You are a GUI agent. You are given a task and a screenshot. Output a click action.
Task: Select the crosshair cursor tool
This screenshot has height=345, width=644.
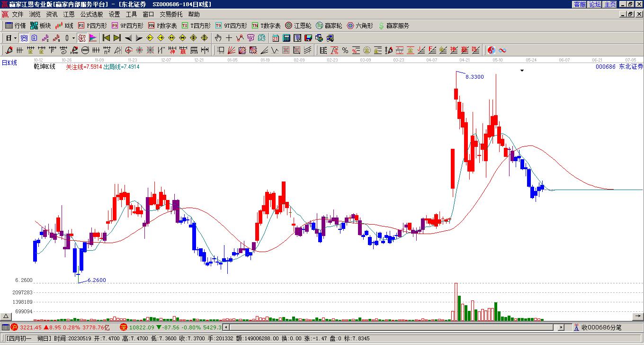tap(229, 38)
